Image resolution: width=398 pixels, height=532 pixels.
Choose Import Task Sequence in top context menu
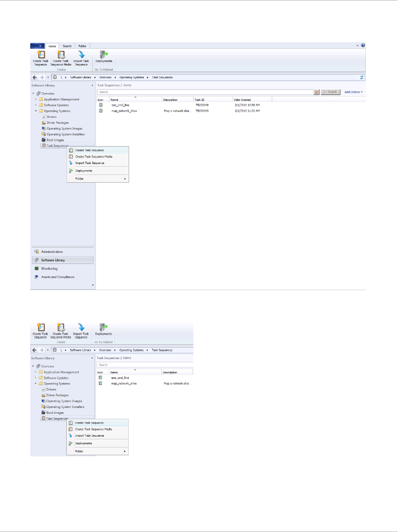(x=98, y=163)
